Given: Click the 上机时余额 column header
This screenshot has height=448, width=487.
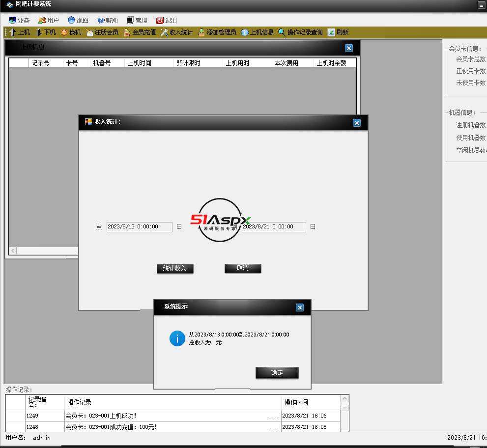Looking at the screenshot, I should tap(335, 63).
